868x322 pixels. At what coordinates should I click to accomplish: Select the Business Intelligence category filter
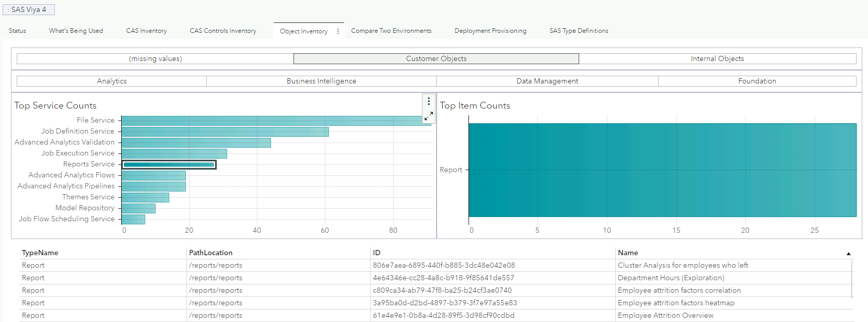[321, 81]
